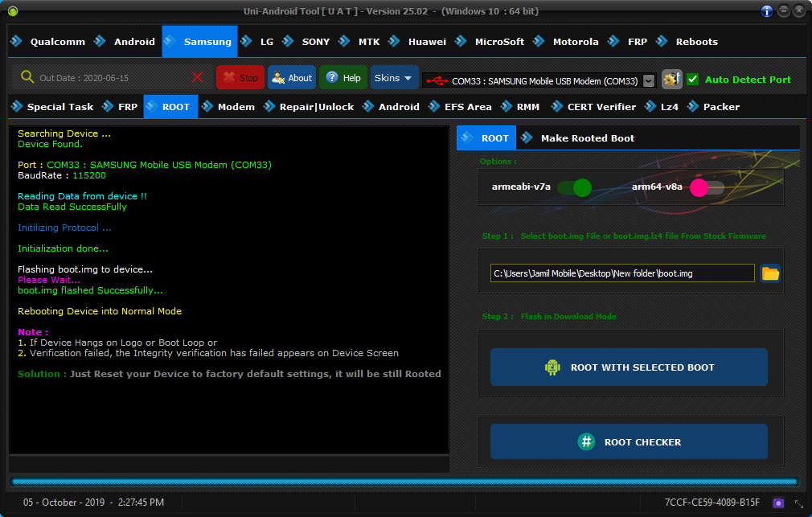Image resolution: width=812 pixels, height=517 pixels.
Task: Click the hash icon on Root Checker
Action: [586, 442]
